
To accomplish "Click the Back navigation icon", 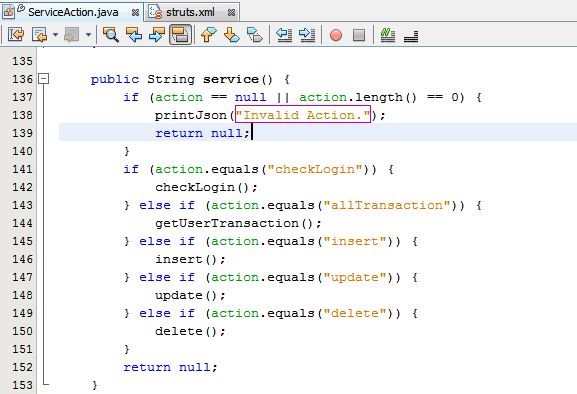I will [x=39, y=35].
